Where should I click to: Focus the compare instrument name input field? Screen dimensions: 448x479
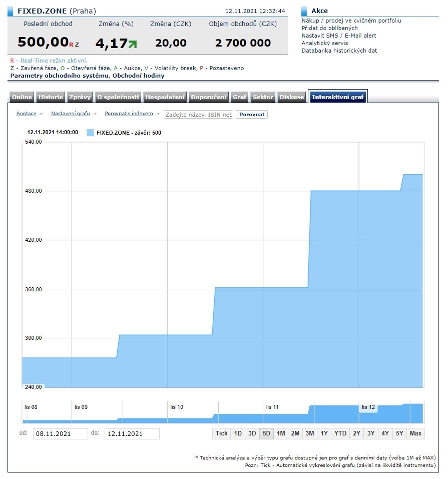[x=198, y=115]
